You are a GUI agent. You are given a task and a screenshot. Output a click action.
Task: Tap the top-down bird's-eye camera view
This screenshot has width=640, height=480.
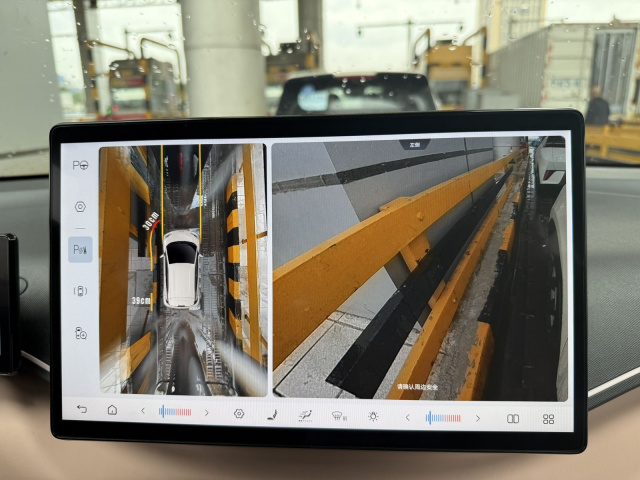[x=182, y=270]
